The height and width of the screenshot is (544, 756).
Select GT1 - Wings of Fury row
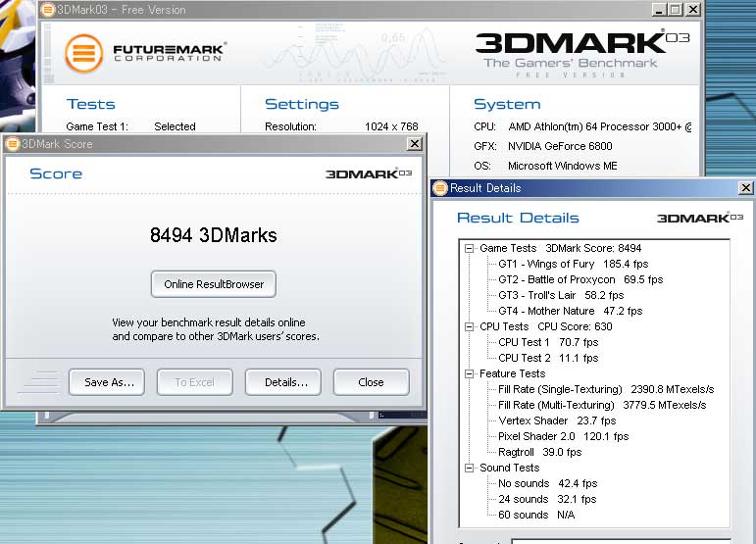[x=574, y=264]
